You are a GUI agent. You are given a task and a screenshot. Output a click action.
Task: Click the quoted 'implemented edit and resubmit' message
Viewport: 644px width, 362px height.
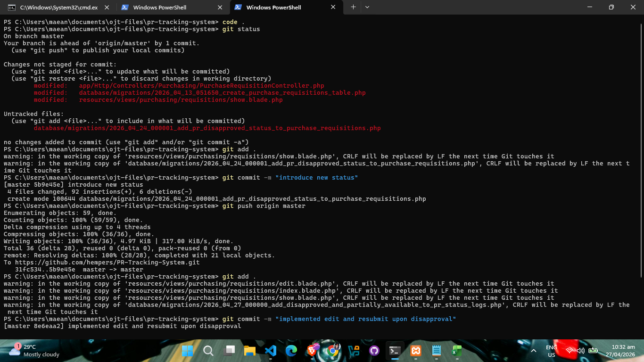pos(366,319)
